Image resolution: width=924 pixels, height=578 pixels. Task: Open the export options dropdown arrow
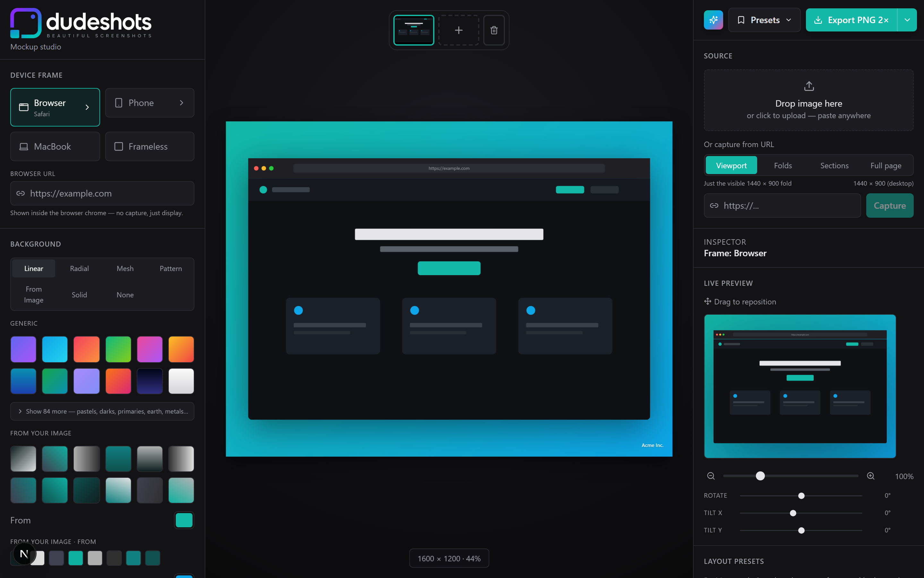tap(907, 20)
